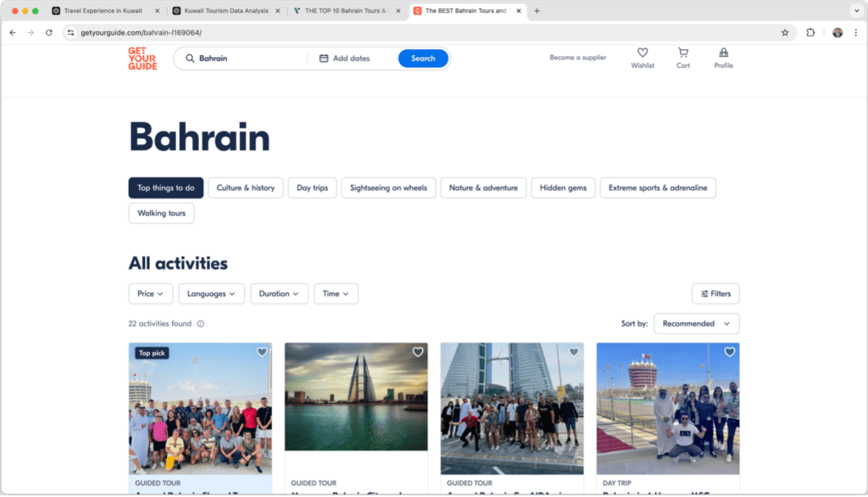
Task: Close THE TOP 10 Bahrain Tours tab
Action: (x=398, y=10)
